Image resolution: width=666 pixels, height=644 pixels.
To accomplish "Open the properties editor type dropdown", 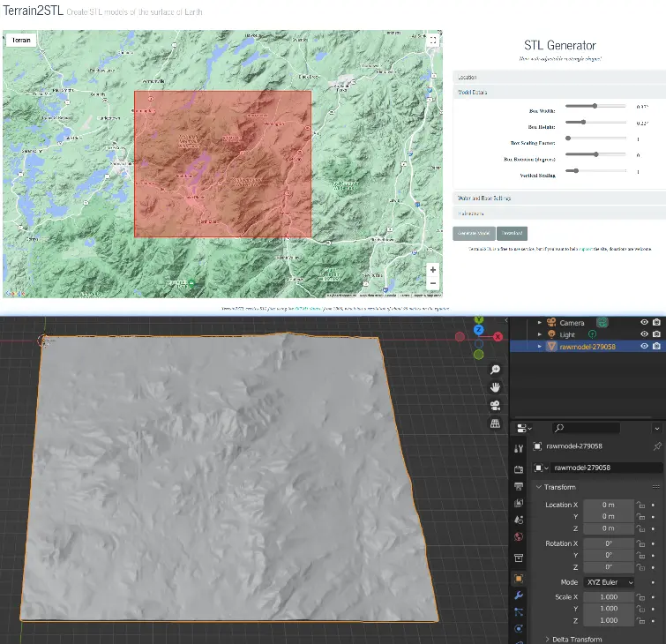I will pyautogui.click(x=524, y=428).
